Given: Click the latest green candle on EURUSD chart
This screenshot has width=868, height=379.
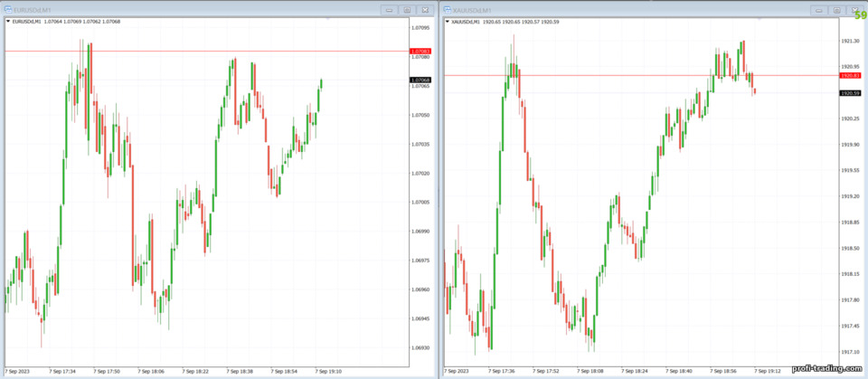Looking at the screenshot, I should pyautogui.click(x=321, y=83).
